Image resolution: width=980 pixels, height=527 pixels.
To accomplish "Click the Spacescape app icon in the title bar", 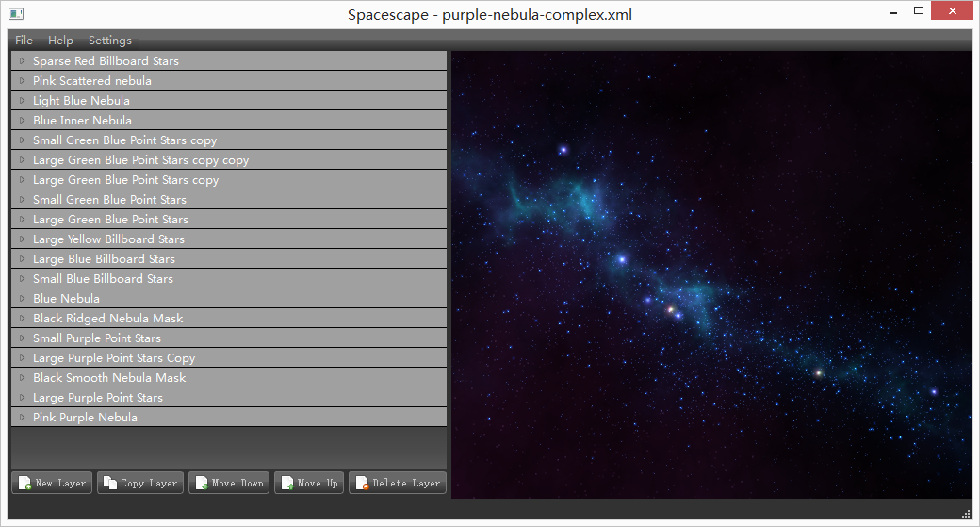I will 17,13.
